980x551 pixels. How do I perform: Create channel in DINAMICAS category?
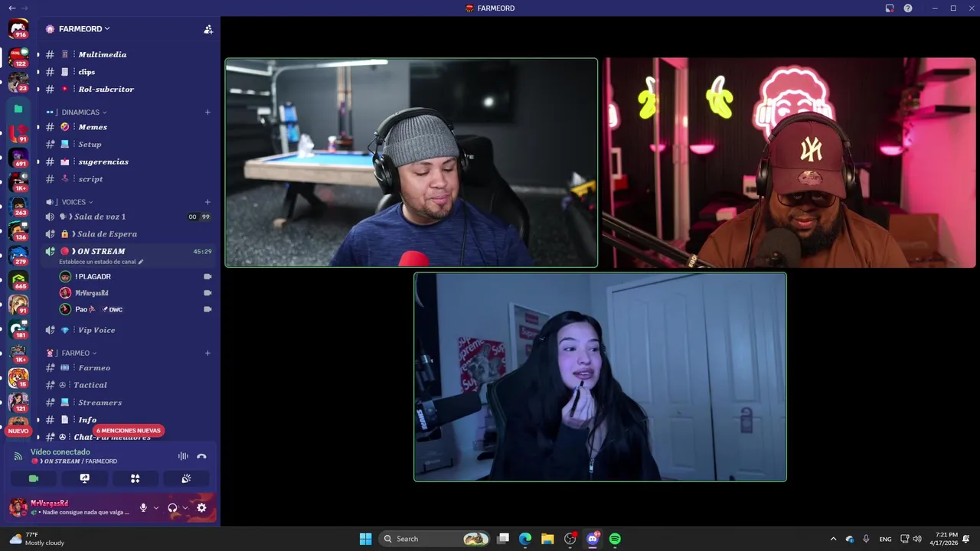207,112
